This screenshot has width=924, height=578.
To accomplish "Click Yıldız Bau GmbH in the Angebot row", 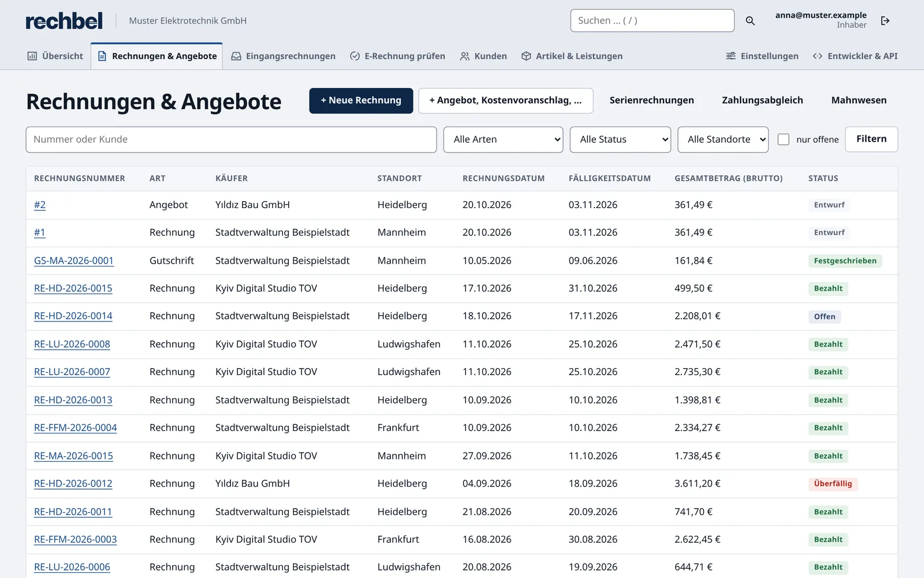I will 252,205.
